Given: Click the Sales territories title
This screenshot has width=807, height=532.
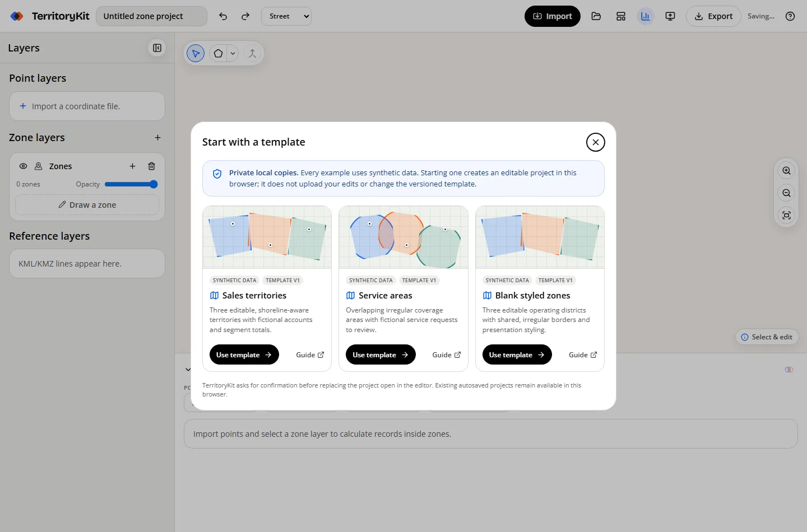Looking at the screenshot, I should [x=254, y=296].
